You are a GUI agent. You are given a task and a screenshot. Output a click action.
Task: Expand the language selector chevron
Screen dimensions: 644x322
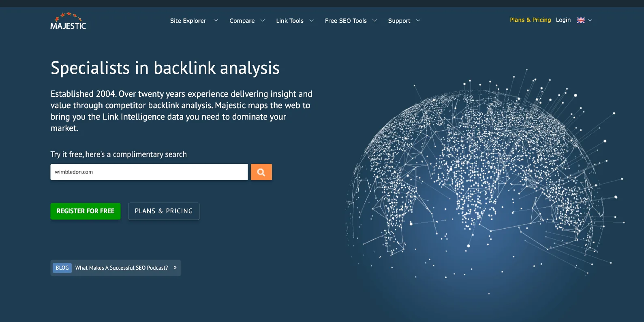(590, 20)
